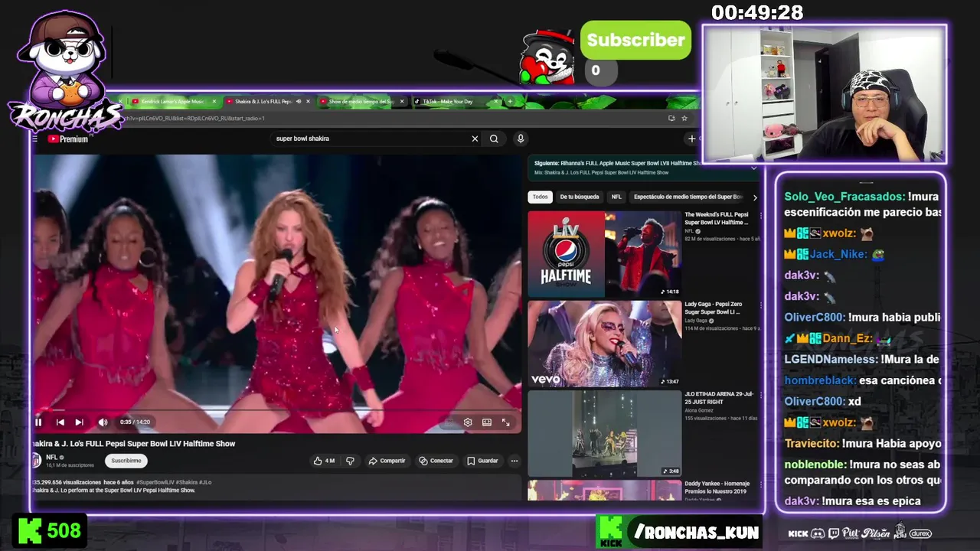This screenshot has height=551, width=980.
Task: Click the Suscribirme button
Action: [x=126, y=461]
